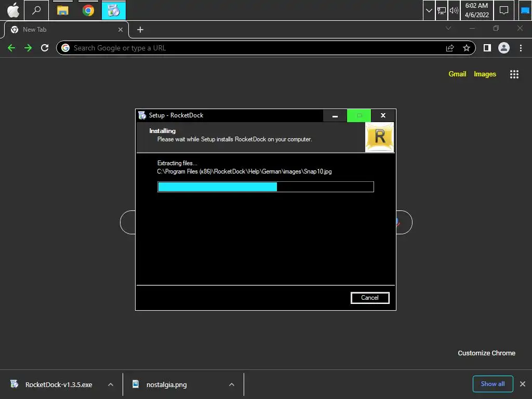Go forward with the right arrow
This screenshot has height=399, width=532.
coord(28,48)
